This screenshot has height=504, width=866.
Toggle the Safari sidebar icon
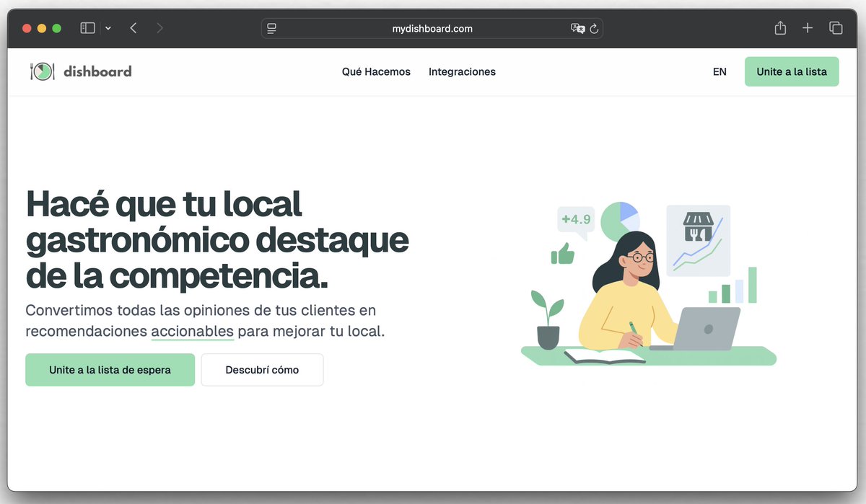87,28
